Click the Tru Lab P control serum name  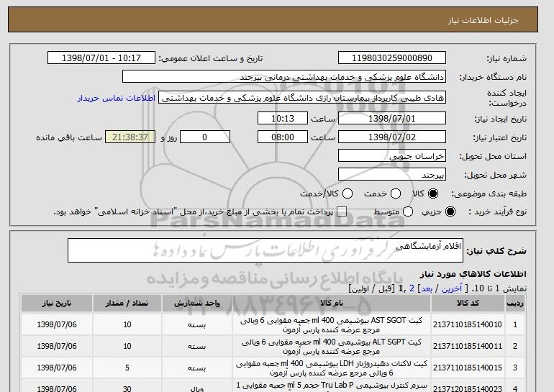[332, 386]
